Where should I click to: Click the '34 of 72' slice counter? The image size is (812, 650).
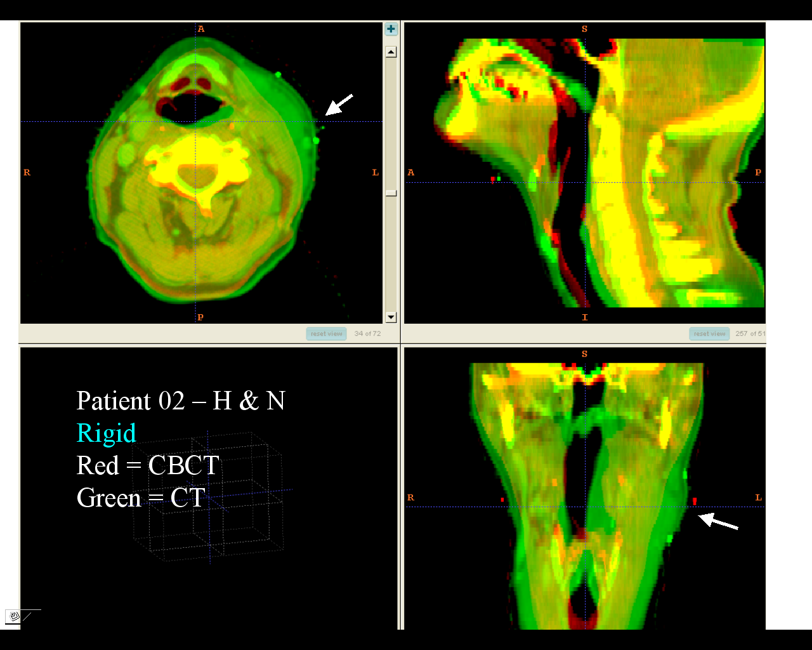pos(367,333)
